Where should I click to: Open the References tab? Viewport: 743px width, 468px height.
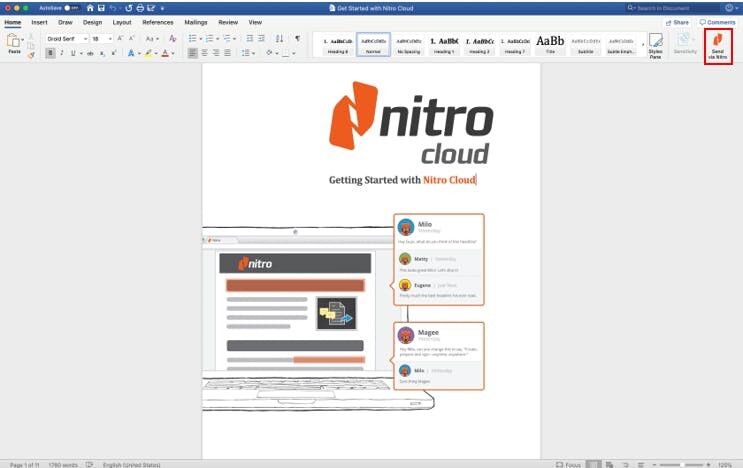click(158, 22)
